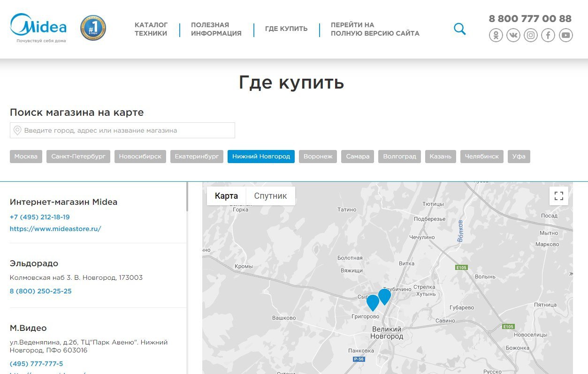
Task: Open Полезная информация menu
Action: 216,29
